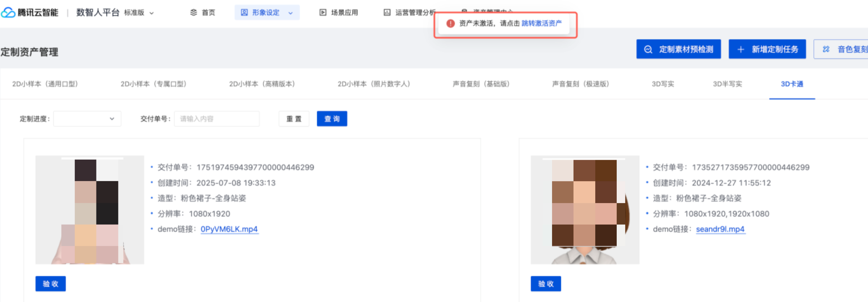
Task: Click the play icon beside 场景应用
Action: 323,12
